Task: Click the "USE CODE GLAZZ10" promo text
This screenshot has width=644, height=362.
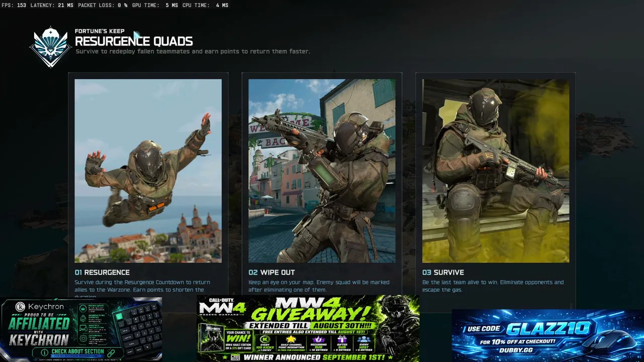Action: [529, 329]
